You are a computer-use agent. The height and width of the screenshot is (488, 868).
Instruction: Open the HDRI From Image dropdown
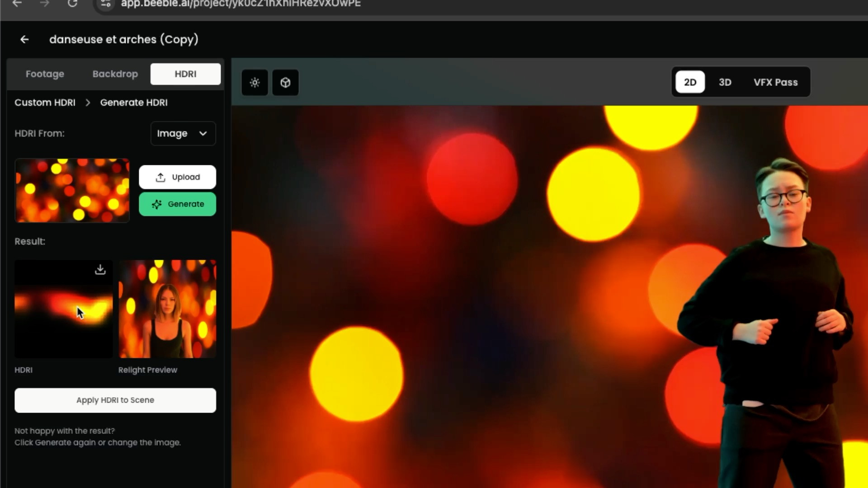pyautogui.click(x=183, y=133)
